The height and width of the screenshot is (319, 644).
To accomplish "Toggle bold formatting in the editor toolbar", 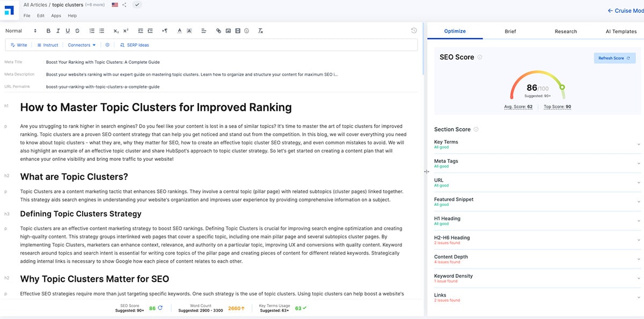I will (x=48, y=31).
